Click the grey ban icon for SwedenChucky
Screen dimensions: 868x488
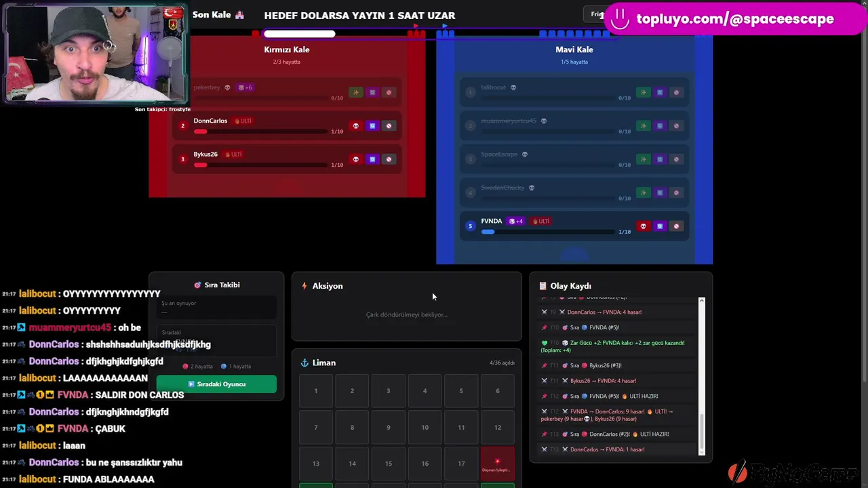[676, 192]
